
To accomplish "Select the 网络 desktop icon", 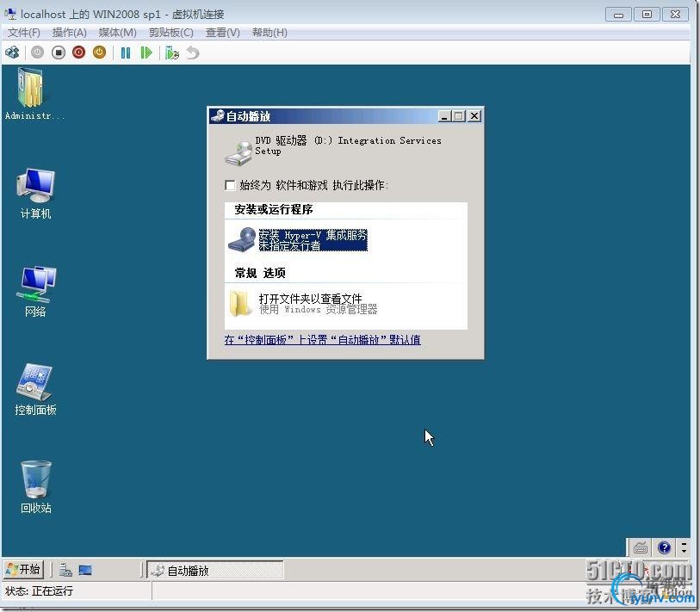I will click(35, 291).
